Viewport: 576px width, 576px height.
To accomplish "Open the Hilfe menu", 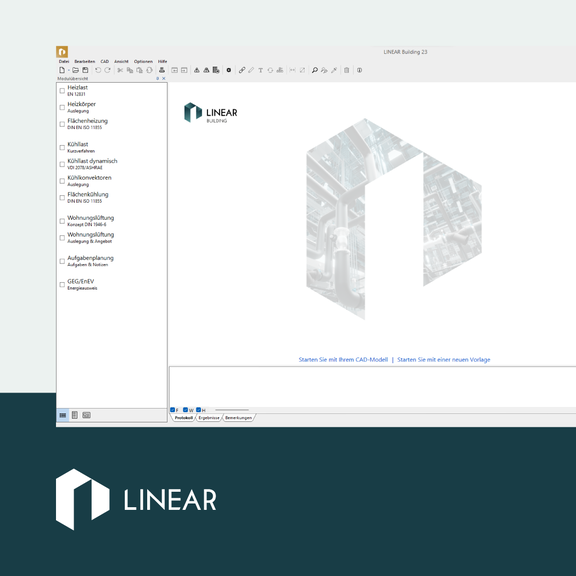I will point(162,61).
